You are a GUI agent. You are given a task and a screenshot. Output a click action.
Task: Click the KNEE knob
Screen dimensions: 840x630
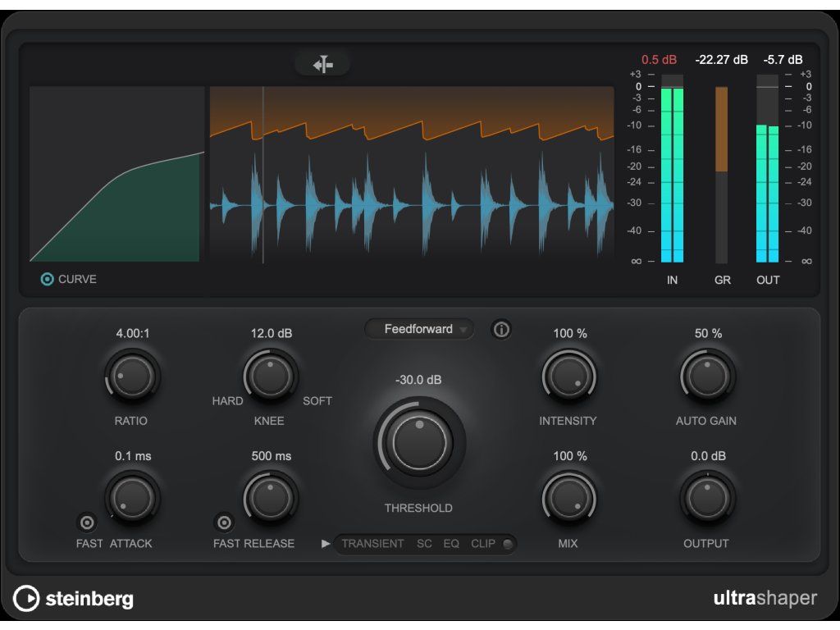[x=270, y=376]
